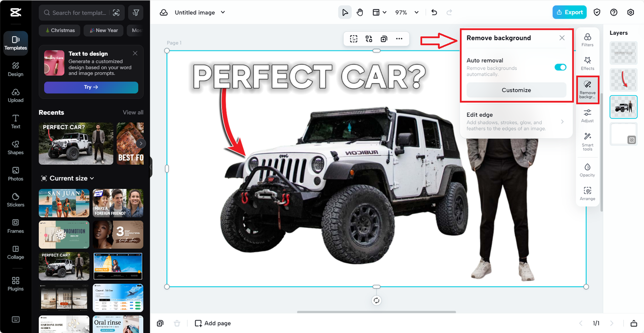Click the rotate handle below the image
This screenshot has height=333, width=644.
376,300
